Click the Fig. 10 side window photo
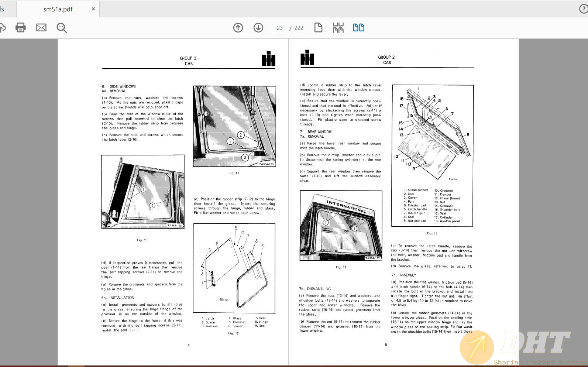This screenshot has width=588, height=367. point(143,192)
